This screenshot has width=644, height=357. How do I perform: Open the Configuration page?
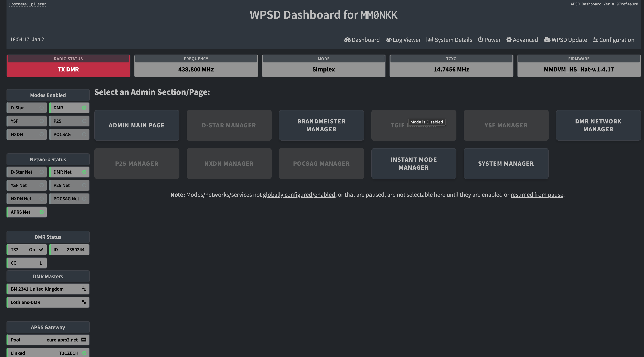(x=613, y=40)
